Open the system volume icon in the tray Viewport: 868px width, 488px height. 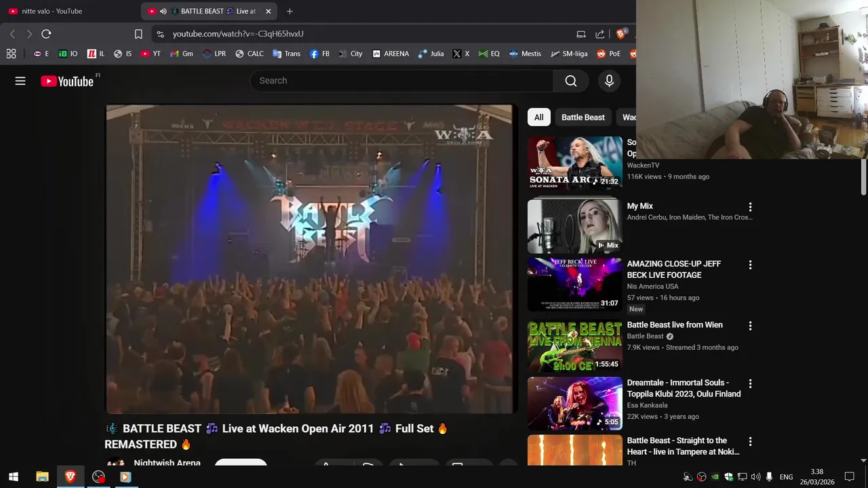click(755, 477)
